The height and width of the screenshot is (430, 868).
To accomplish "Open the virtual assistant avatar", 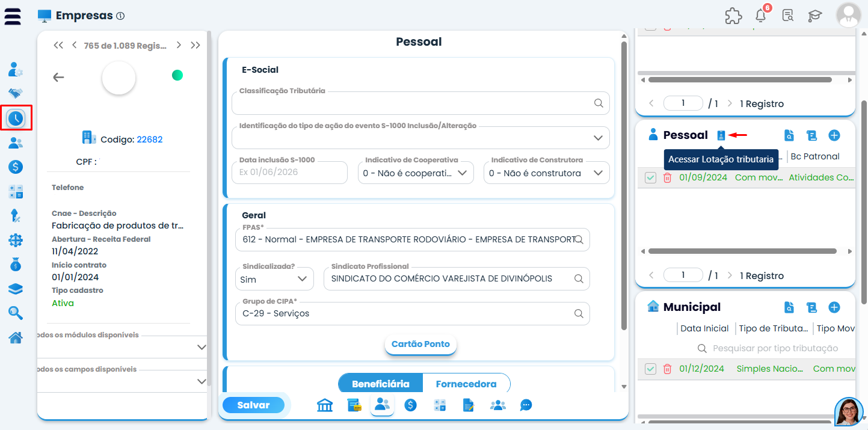I will [849, 412].
